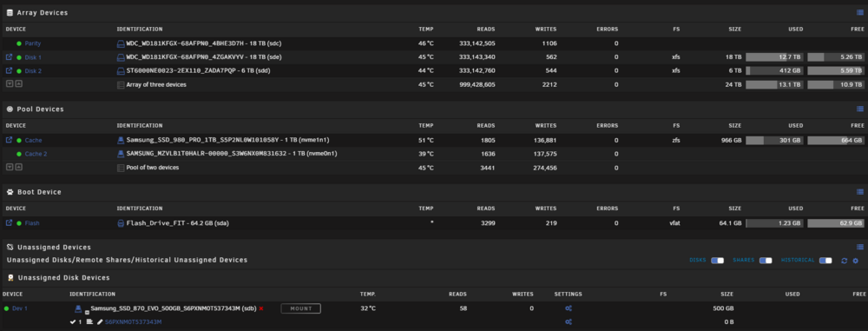Viewport: 868px width, 331px height.
Task: Browse Disk 1 via its external-link icon
Action: (9, 57)
